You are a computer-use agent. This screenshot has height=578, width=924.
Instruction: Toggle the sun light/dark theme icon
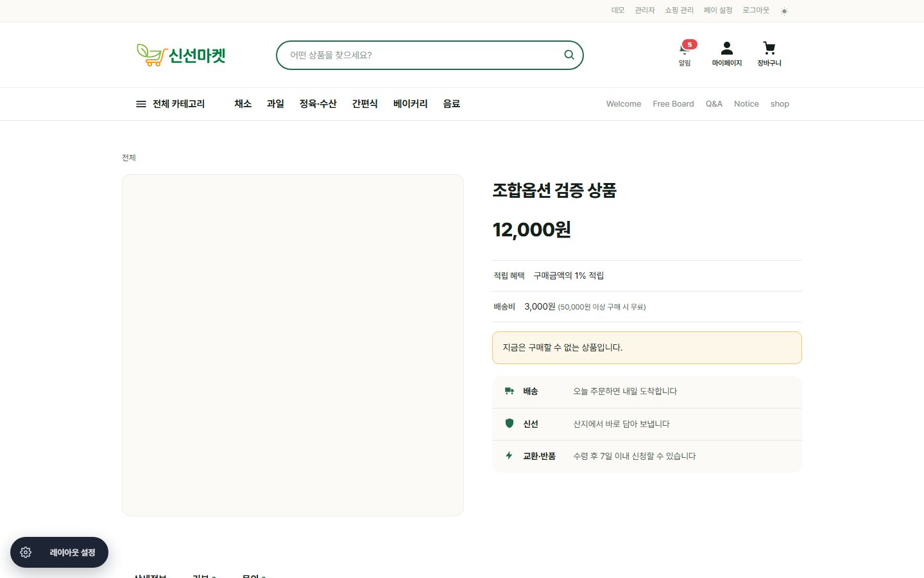click(x=784, y=11)
